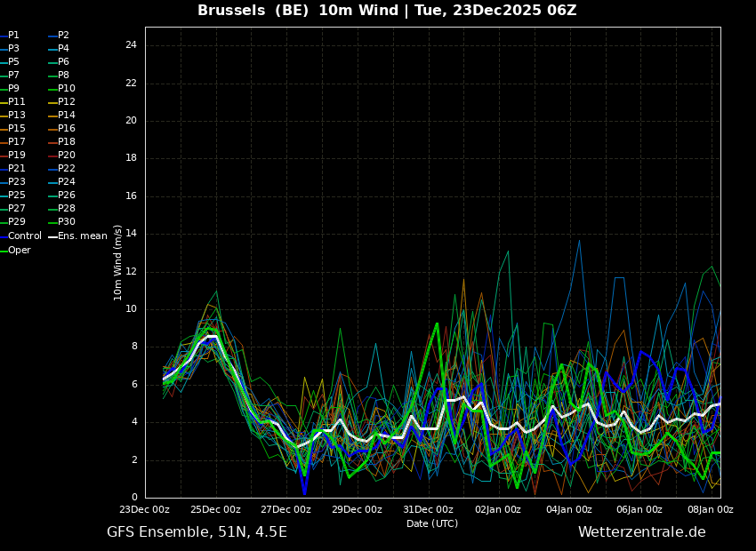Click the P30 legend label
The width and height of the screenshot is (756, 551).
tap(66, 222)
